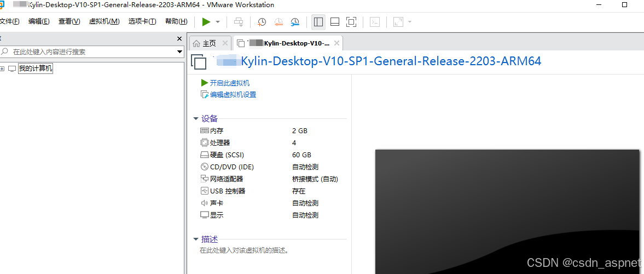Click the 内存 memory device icon
The width and height of the screenshot is (644, 274).
(x=205, y=131)
